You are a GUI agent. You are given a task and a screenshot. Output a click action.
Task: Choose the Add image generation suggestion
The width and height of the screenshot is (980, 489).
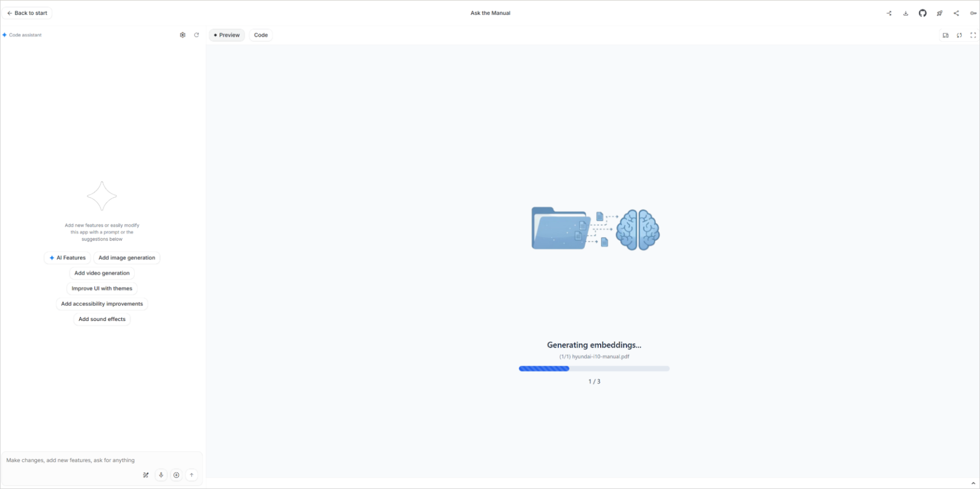[x=126, y=258]
